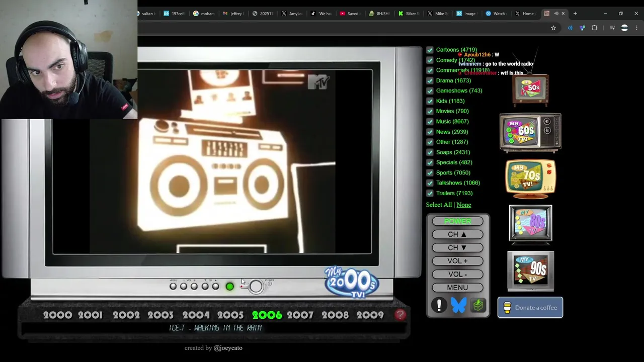Image resolution: width=644 pixels, height=362 pixels.
Task: Click CH down on the remote
Action: [457, 248]
